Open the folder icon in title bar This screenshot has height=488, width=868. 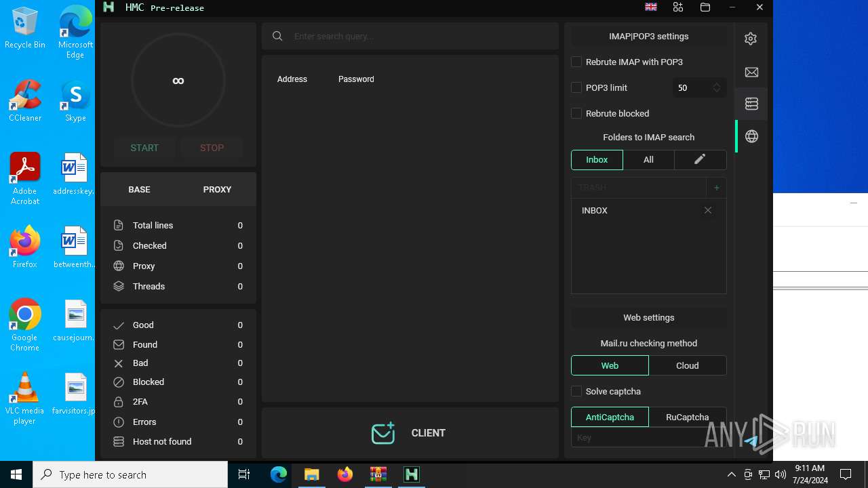tap(705, 7)
